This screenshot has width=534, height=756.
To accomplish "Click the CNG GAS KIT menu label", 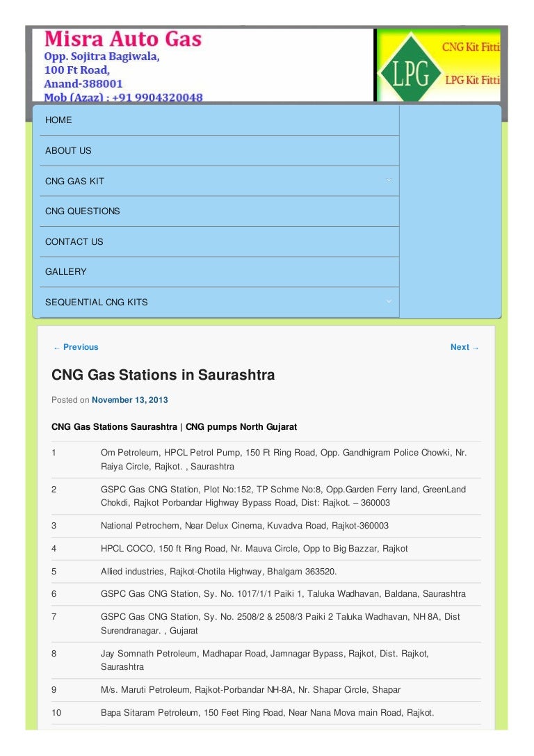I will [74, 182].
